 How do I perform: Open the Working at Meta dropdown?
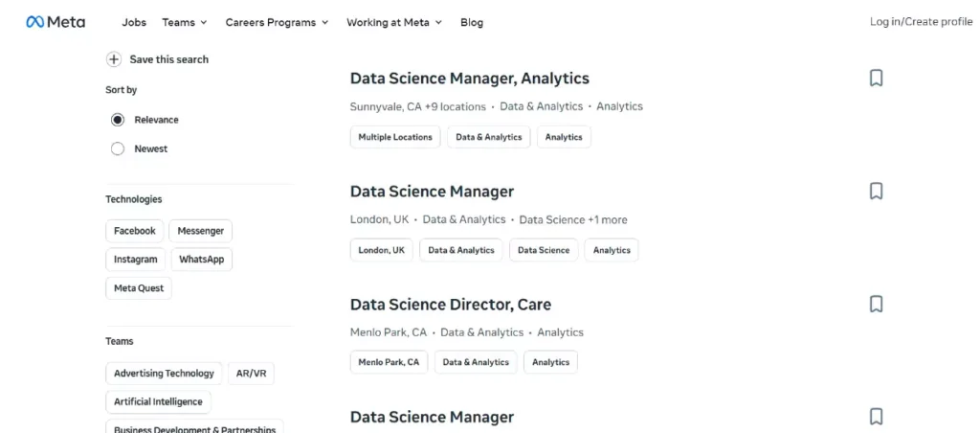click(394, 22)
